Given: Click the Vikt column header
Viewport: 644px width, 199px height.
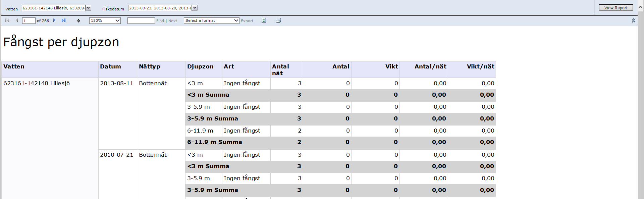Looking at the screenshot, I should point(375,70).
